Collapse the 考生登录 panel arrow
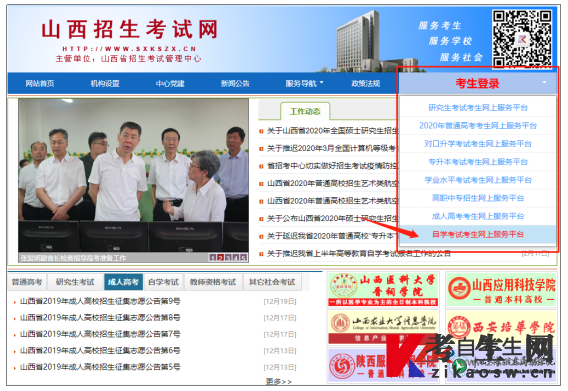The height and width of the screenshot is (391, 568). coord(544,83)
